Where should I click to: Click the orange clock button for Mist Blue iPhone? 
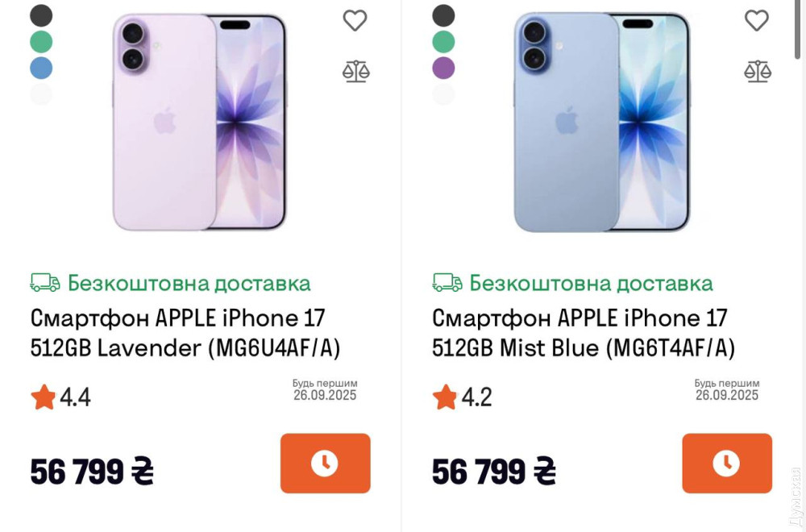coord(727,463)
